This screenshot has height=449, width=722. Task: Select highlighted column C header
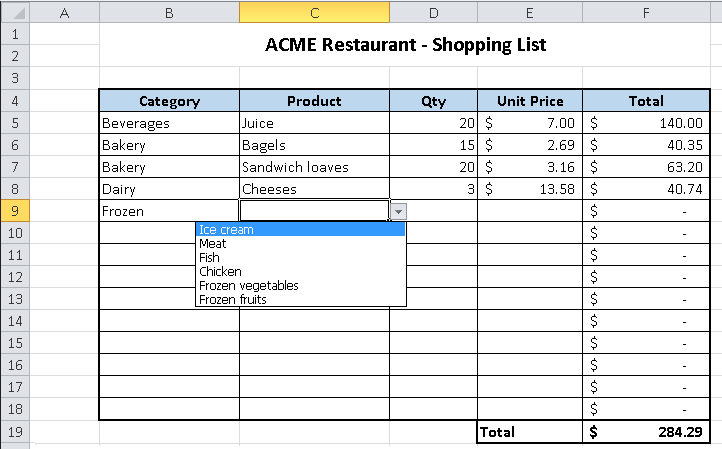point(314,13)
